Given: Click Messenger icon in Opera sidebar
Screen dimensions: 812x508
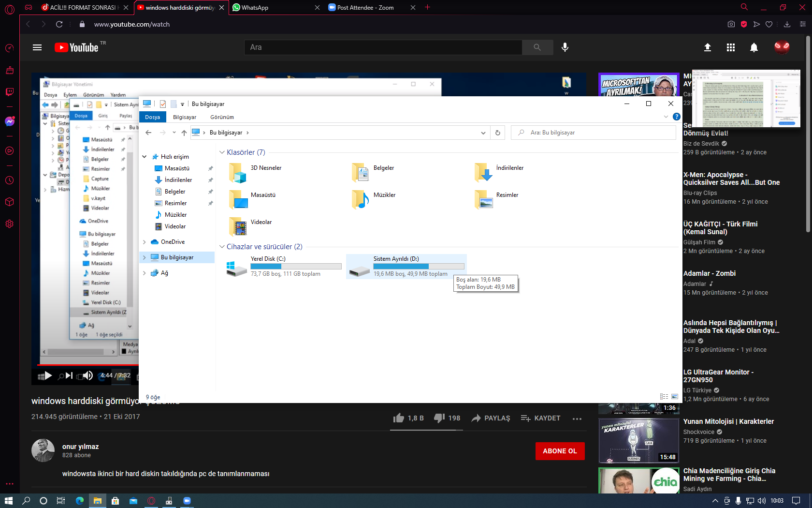Looking at the screenshot, I should (10, 121).
